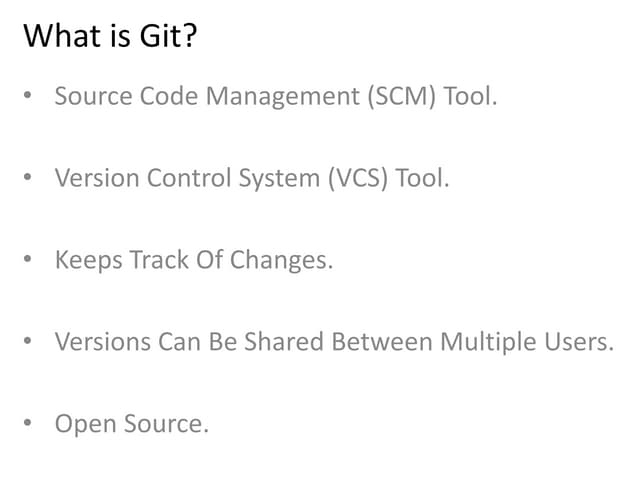Screen dimensions: 640x480
Task: Click the word "Changes" in third bullet
Action: [281, 261]
